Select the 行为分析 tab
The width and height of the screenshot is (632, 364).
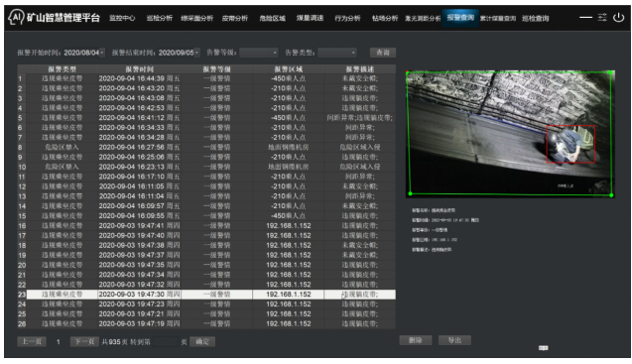point(347,18)
